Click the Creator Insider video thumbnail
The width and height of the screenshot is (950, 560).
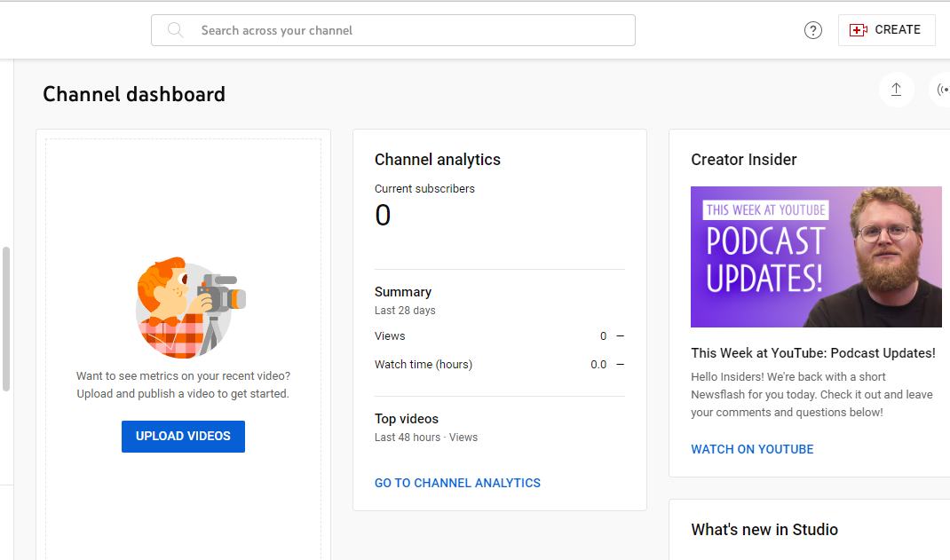click(x=815, y=256)
